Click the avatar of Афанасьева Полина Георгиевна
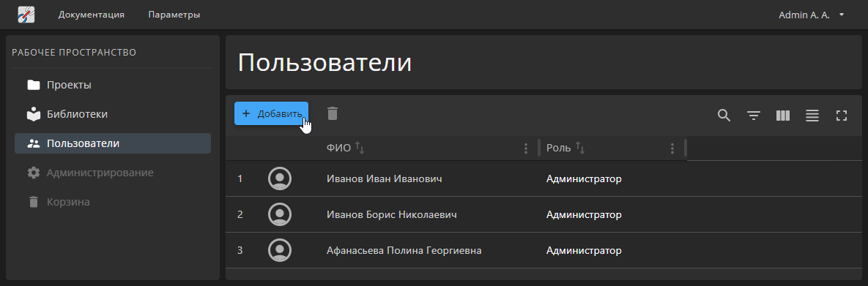Viewport: 868px width, 286px height. [x=280, y=250]
